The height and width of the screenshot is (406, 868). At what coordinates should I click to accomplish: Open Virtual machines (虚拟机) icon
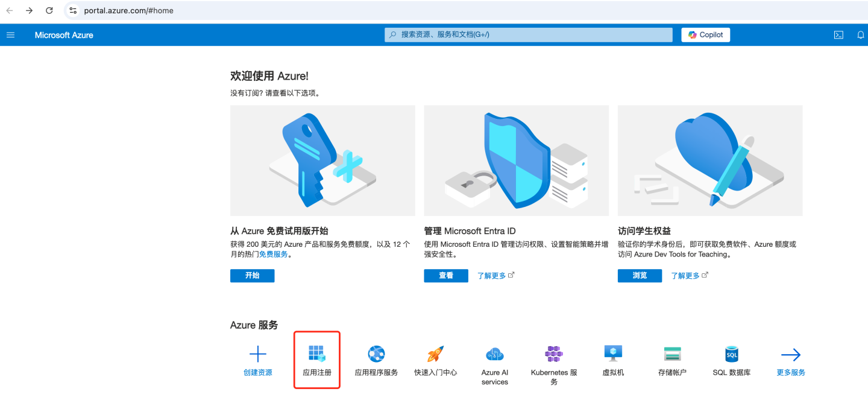click(613, 354)
